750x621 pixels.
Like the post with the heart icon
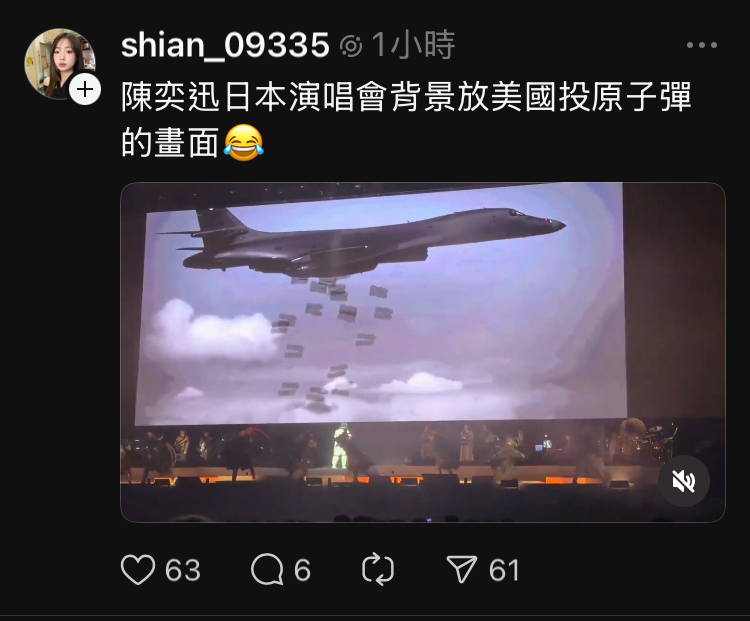pyautogui.click(x=138, y=569)
